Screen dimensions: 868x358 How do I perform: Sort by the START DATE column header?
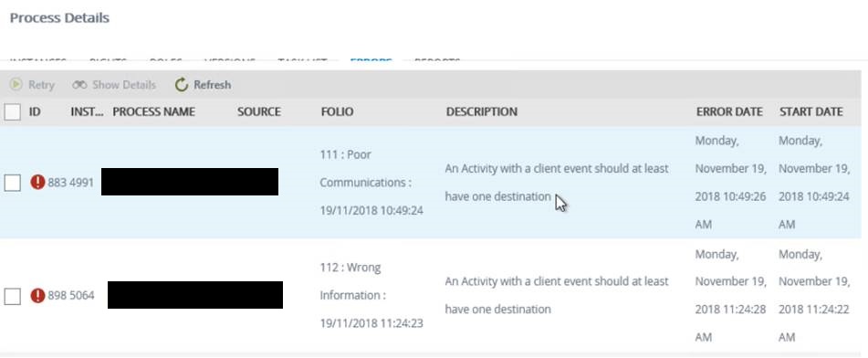[811, 112]
